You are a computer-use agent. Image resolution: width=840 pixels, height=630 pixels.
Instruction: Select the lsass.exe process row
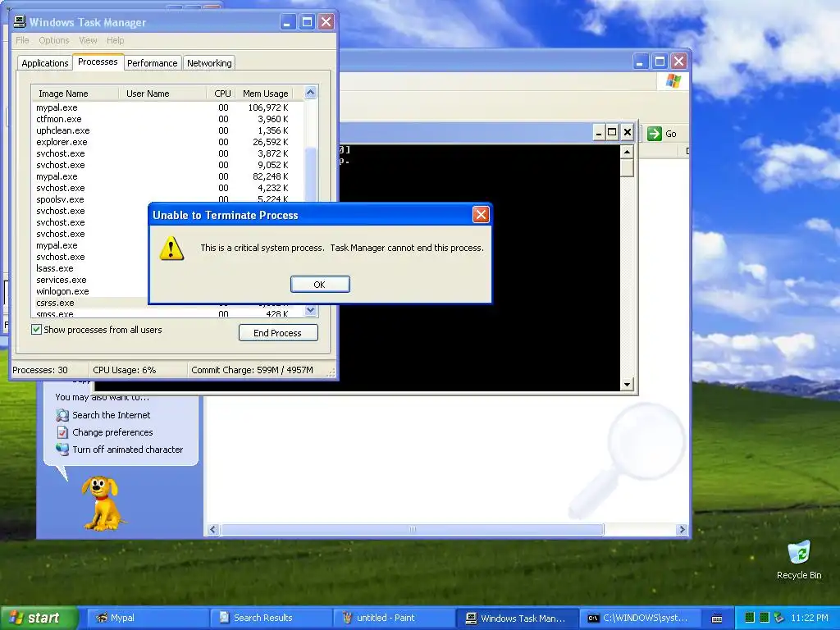pyautogui.click(x=90, y=268)
